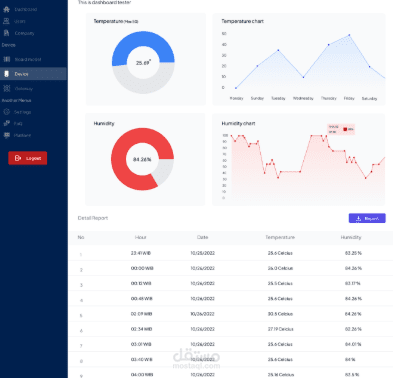The image size is (393, 378).
Task: Click the Wednesday data point on temperature chart
Action: pyautogui.click(x=303, y=77)
